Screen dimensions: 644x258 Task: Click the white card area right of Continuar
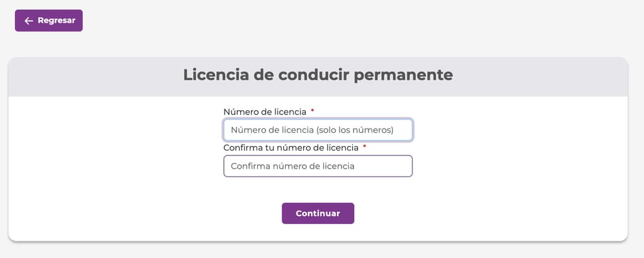(x=491, y=213)
